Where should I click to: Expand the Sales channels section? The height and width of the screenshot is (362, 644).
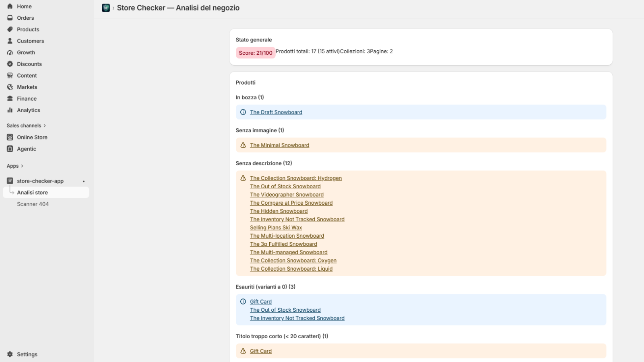coord(26,125)
